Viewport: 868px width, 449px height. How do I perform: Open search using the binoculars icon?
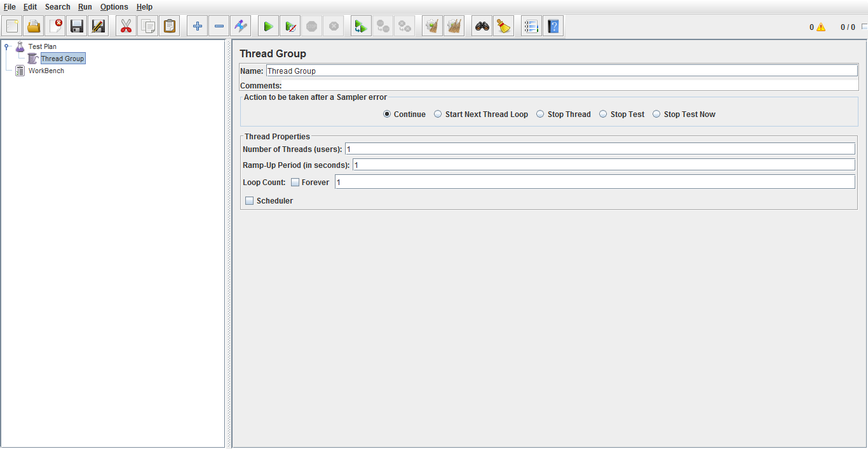click(481, 25)
